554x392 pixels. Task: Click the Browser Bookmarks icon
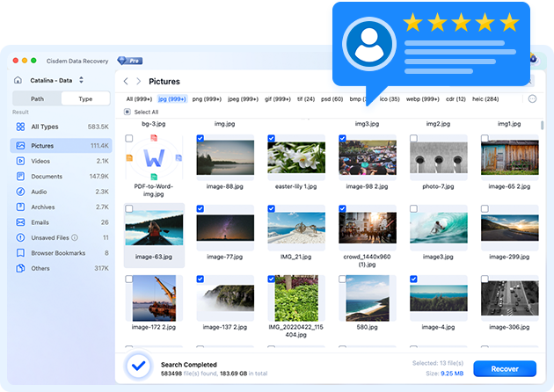[20, 253]
